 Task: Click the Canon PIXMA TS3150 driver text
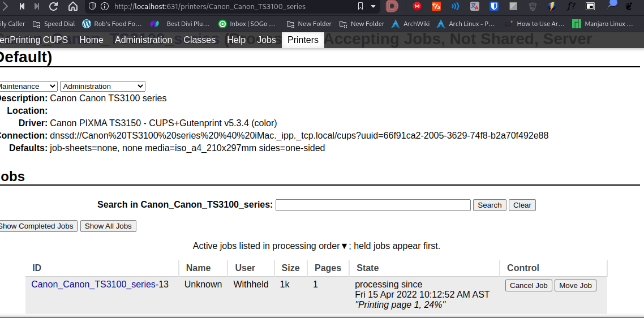tap(164, 123)
